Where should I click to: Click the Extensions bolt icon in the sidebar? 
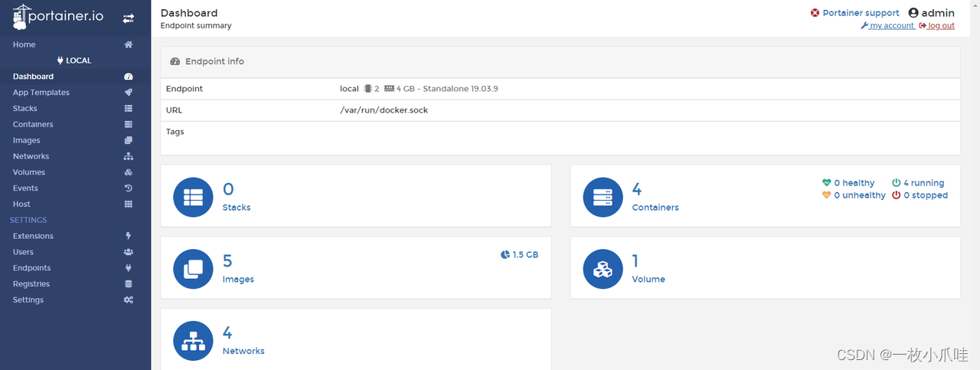click(x=129, y=236)
